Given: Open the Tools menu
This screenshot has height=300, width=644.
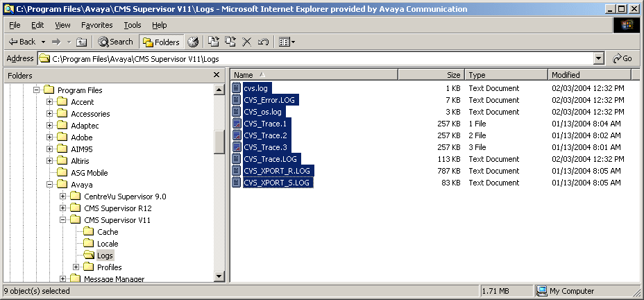Looking at the screenshot, I should pos(133,25).
